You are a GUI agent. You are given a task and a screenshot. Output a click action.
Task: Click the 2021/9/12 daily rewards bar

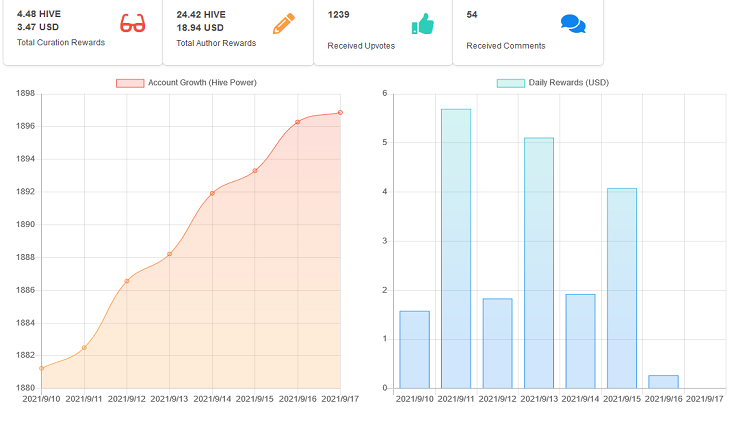497,343
